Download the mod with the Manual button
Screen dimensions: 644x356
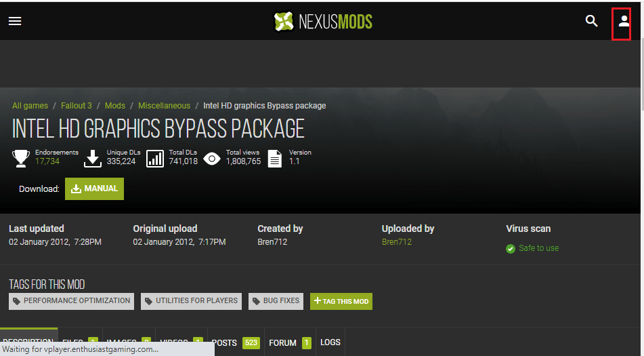94,189
